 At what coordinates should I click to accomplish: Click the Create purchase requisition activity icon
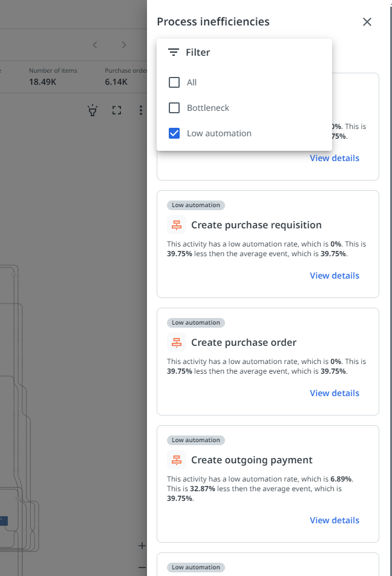click(x=177, y=225)
